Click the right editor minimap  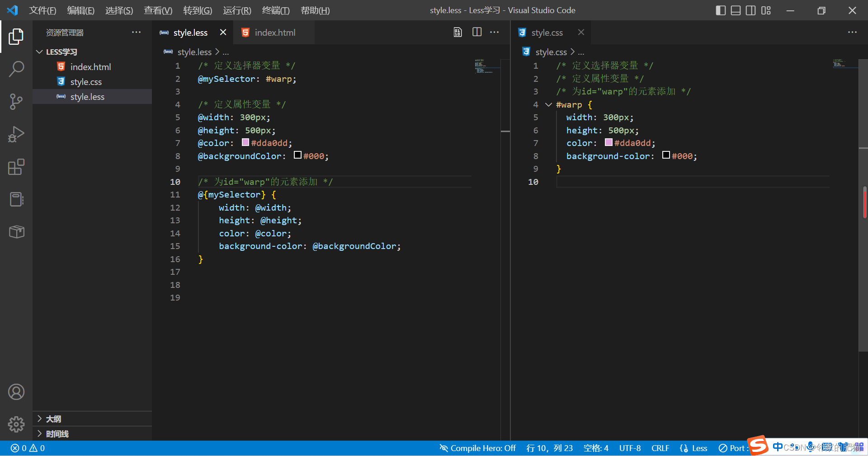click(845, 63)
